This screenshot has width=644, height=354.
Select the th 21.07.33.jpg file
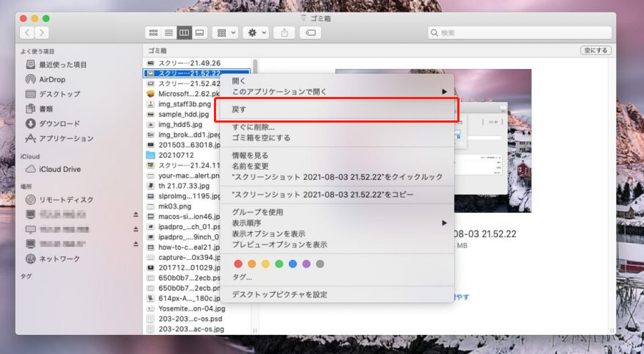pos(182,186)
